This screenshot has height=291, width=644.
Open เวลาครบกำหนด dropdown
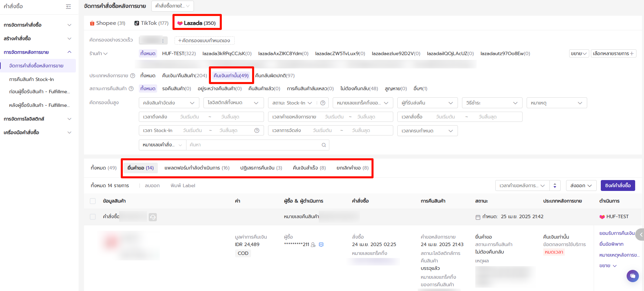pyautogui.click(x=427, y=131)
